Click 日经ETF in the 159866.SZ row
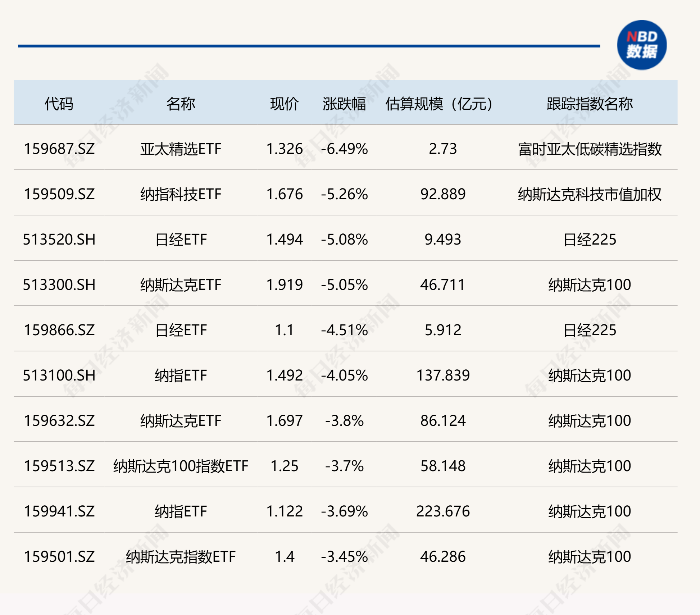The image size is (700, 615). (181, 330)
